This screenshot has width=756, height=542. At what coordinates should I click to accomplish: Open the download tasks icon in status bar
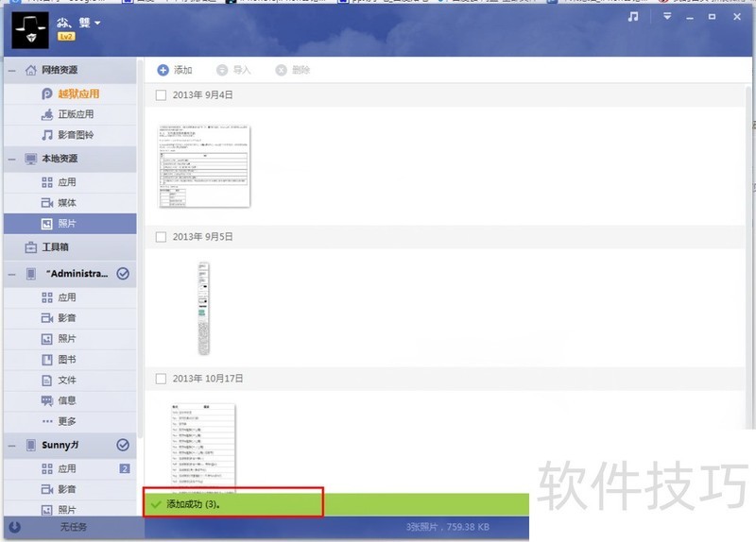14,527
